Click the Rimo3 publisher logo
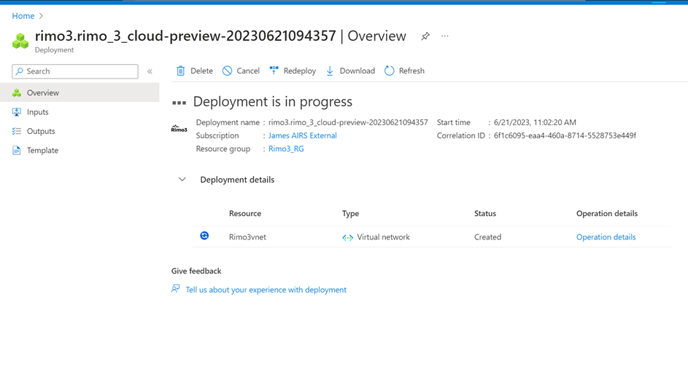The image size is (688, 366). 179,129
